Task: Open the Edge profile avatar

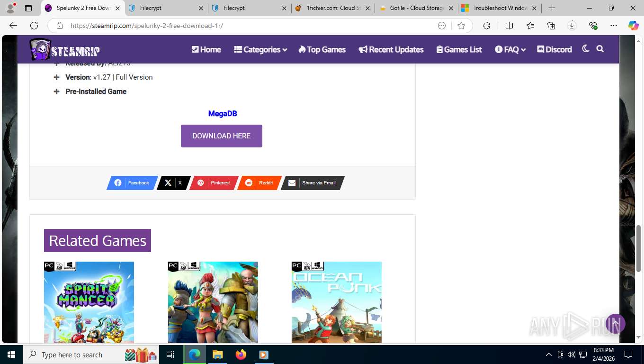Action: coord(10,8)
